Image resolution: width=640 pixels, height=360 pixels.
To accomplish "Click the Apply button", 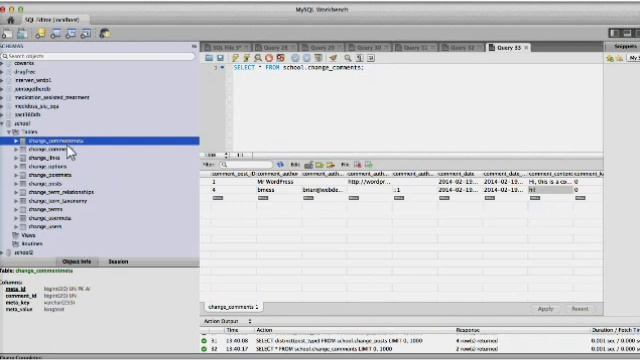I will pos(546,309).
